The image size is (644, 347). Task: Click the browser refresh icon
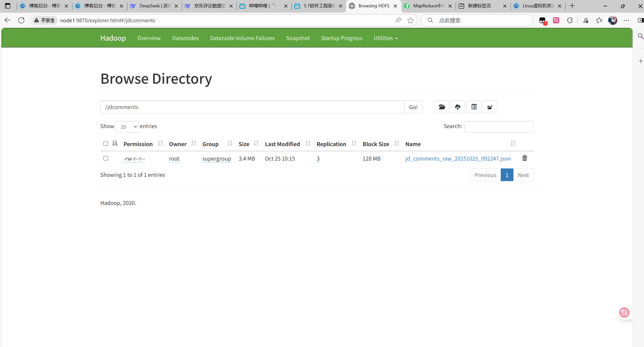coord(21,20)
